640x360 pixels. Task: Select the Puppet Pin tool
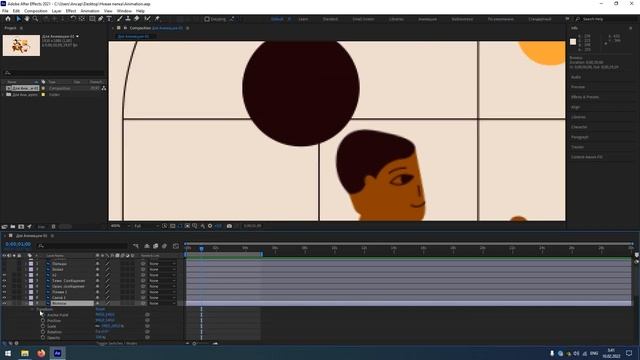point(157,19)
